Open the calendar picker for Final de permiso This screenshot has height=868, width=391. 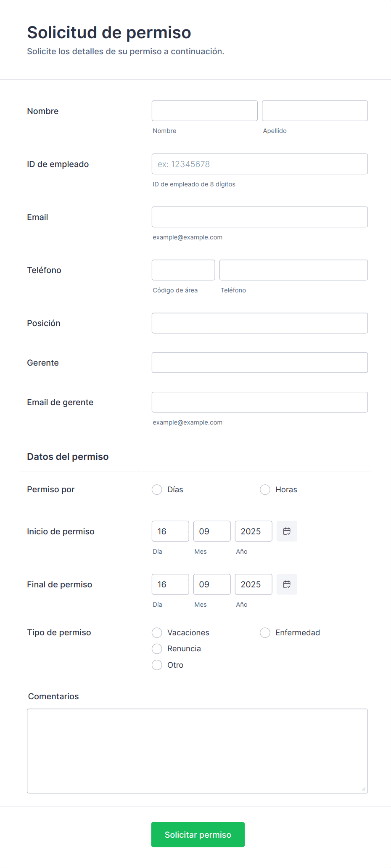(286, 584)
